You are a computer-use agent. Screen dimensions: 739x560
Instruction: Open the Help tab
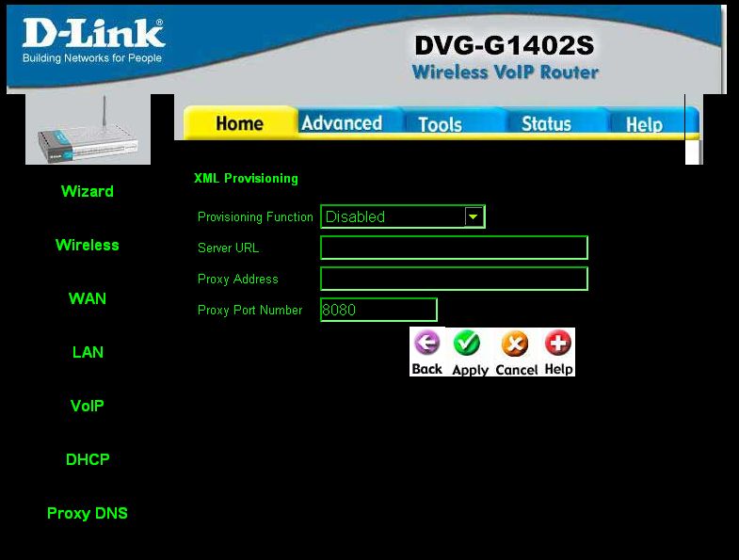[x=644, y=125]
